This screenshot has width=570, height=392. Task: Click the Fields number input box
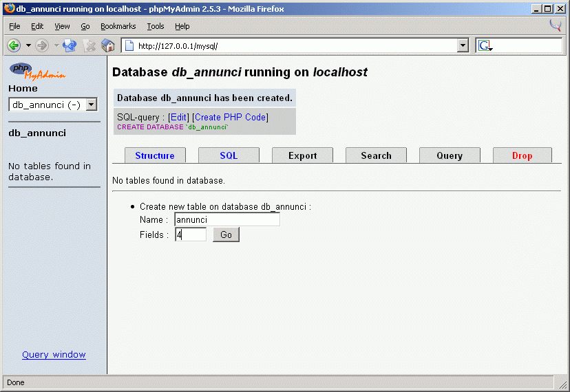(191, 235)
